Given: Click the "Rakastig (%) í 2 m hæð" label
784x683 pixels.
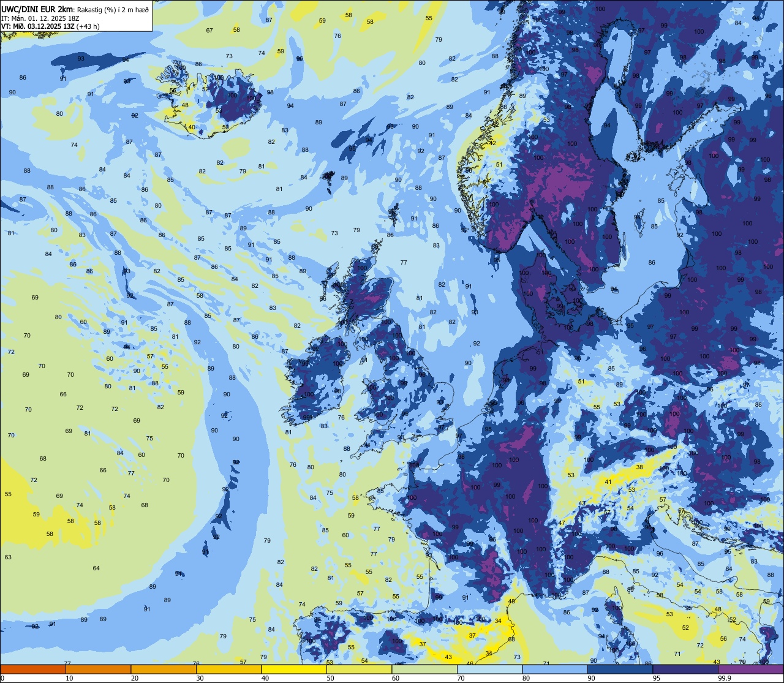Looking at the screenshot, I should click(x=114, y=10).
